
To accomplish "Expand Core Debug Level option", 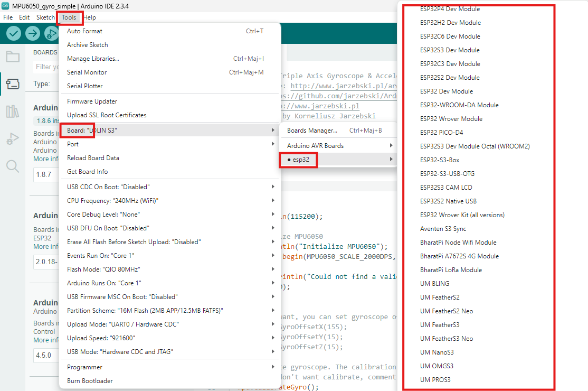I will pyautogui.click(x=170, y=215).
